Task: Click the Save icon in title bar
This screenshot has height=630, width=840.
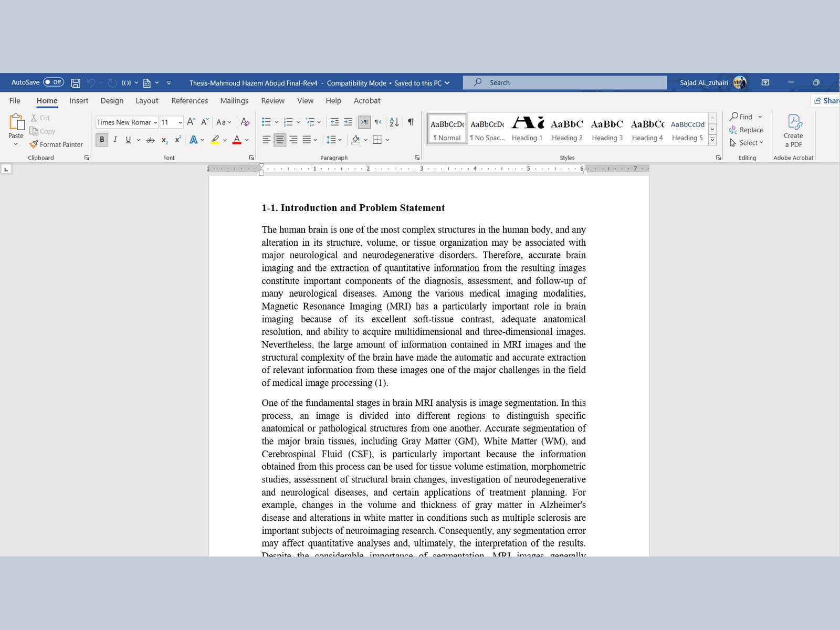Action: tap(76, 83)
